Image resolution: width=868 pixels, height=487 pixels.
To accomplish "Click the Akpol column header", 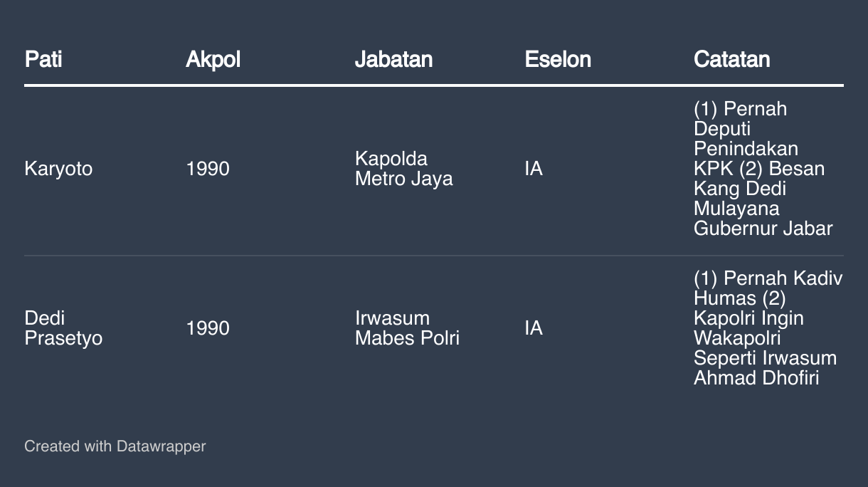I will click(x=213, y=59).
